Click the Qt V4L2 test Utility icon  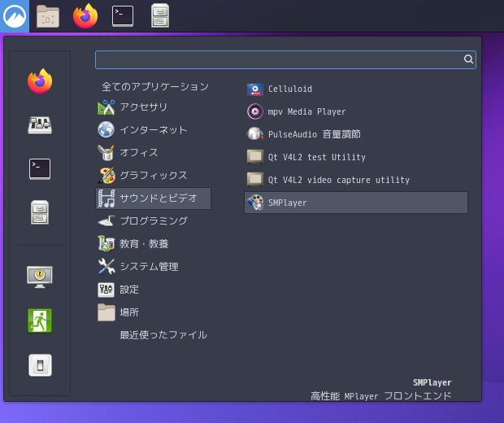click(x=255, y=157)
